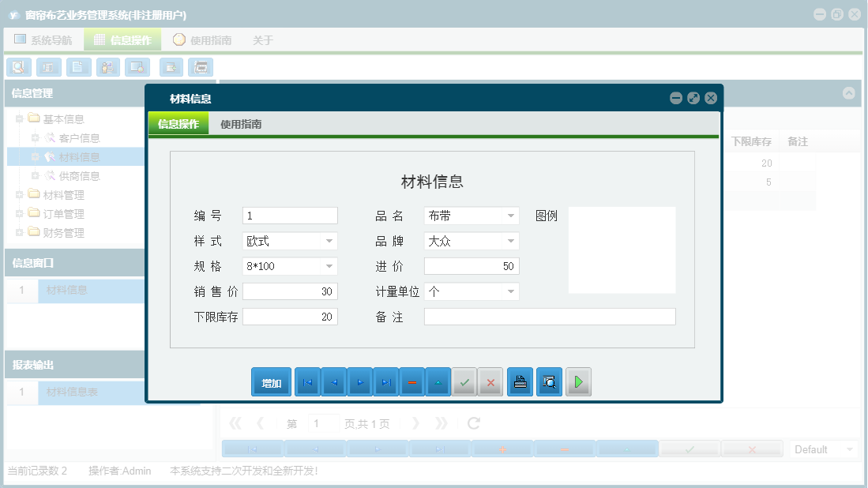Click the orange plus button in the background bar
This screenshot has width=868, height=488.
coord(502,449)
